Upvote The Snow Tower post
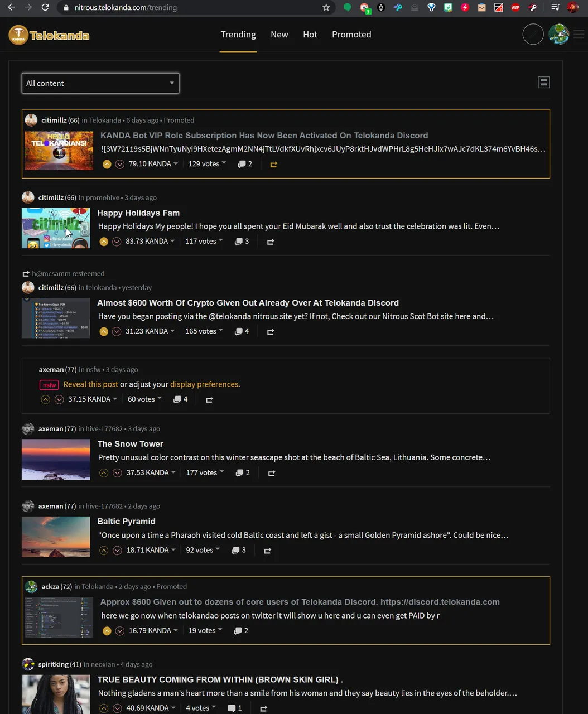 point(104,472)
